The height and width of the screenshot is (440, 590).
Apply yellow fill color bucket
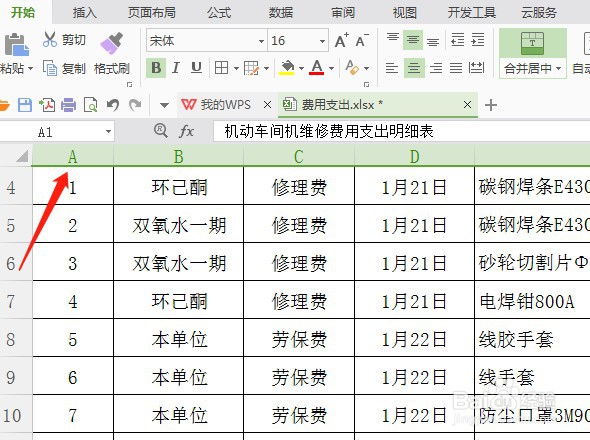pyautogui.click(x=287, y=68)
